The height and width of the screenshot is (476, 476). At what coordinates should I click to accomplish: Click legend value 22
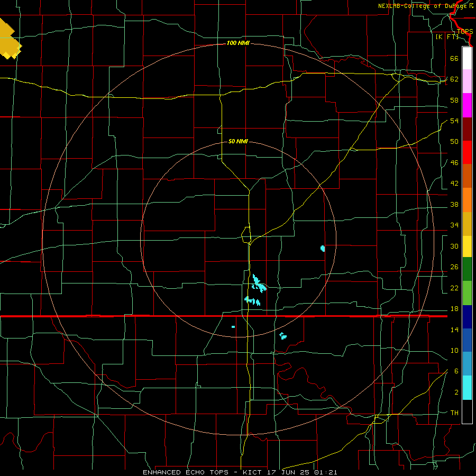tap(454, 288)
